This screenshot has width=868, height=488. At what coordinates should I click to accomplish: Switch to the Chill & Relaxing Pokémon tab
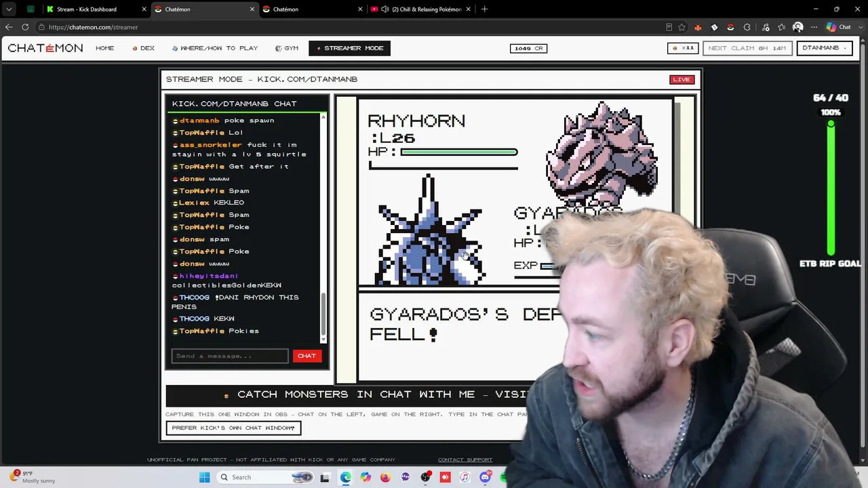(x=421, y=9)
